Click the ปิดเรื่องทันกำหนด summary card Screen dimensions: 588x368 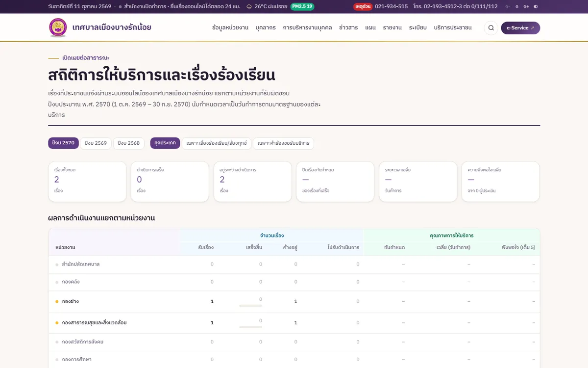pyautogui.click(x=335, y=182)
